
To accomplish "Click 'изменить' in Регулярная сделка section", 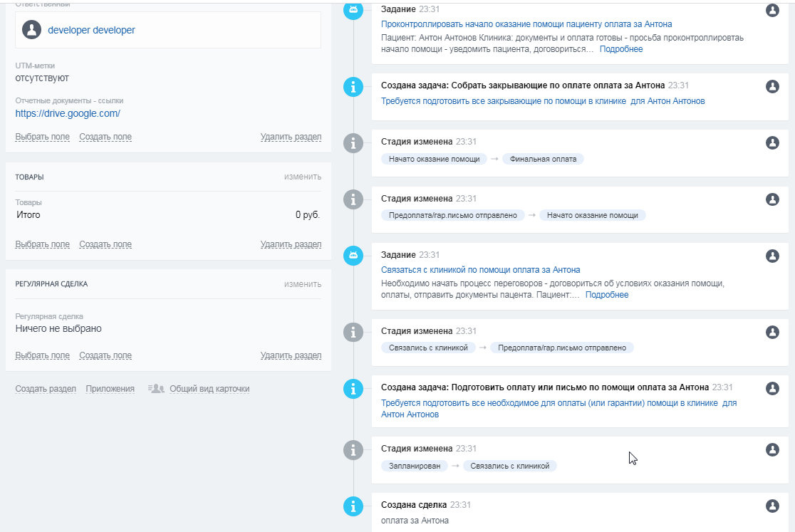I will click(x=302, y=284).
